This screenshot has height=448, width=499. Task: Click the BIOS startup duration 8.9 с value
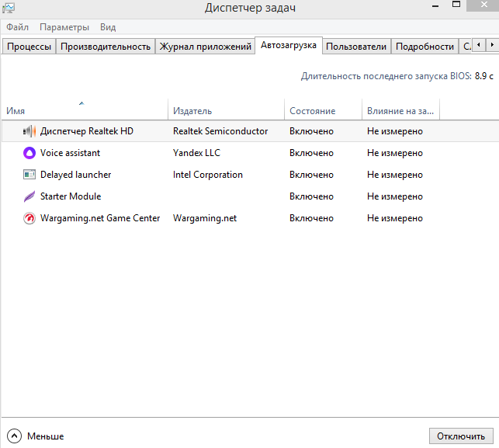coord(483,76)
